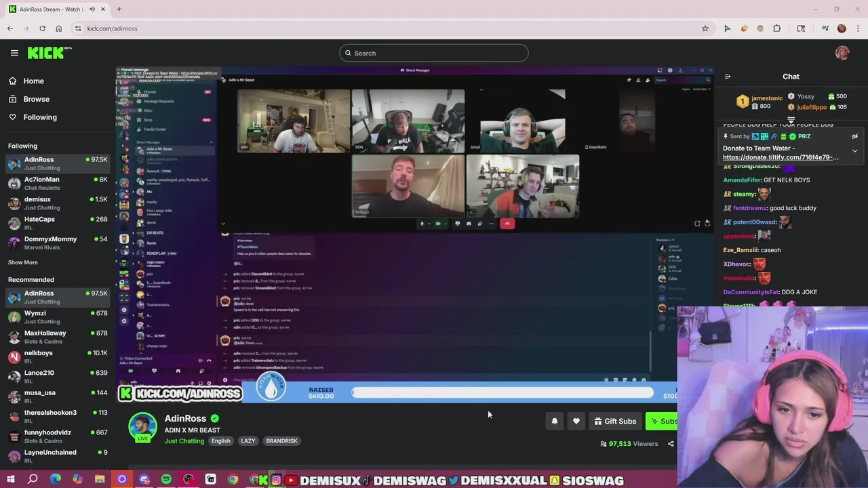Open the browser extensions puzzle icon
The image size is (868, 488).
pyautogui.click(x=777, y=28)
